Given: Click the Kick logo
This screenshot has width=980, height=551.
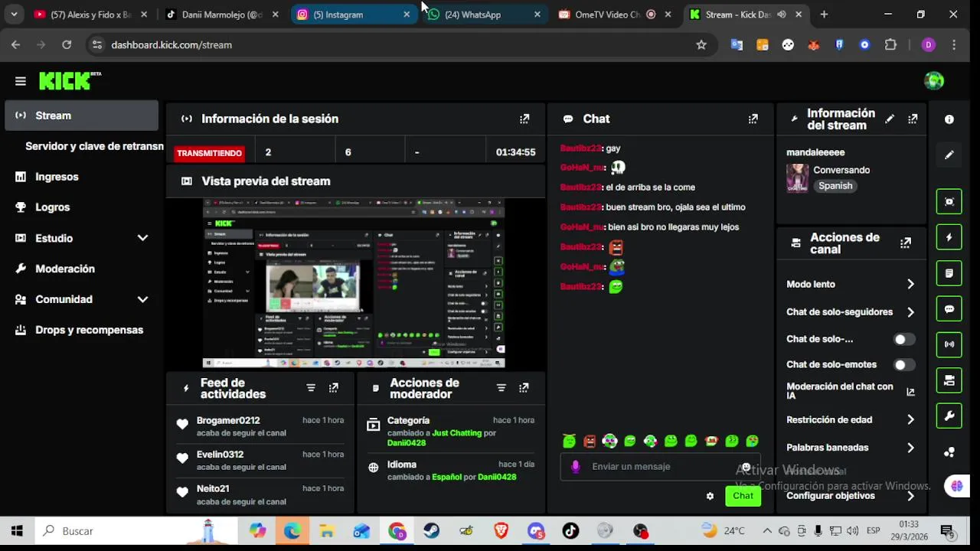Looking at the screenshot, I should click(70, 80).
